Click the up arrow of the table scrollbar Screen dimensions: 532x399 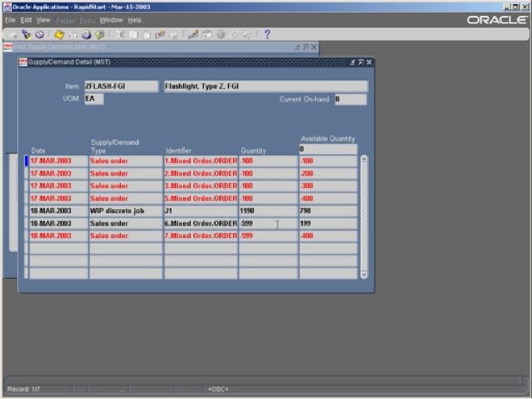364,159
